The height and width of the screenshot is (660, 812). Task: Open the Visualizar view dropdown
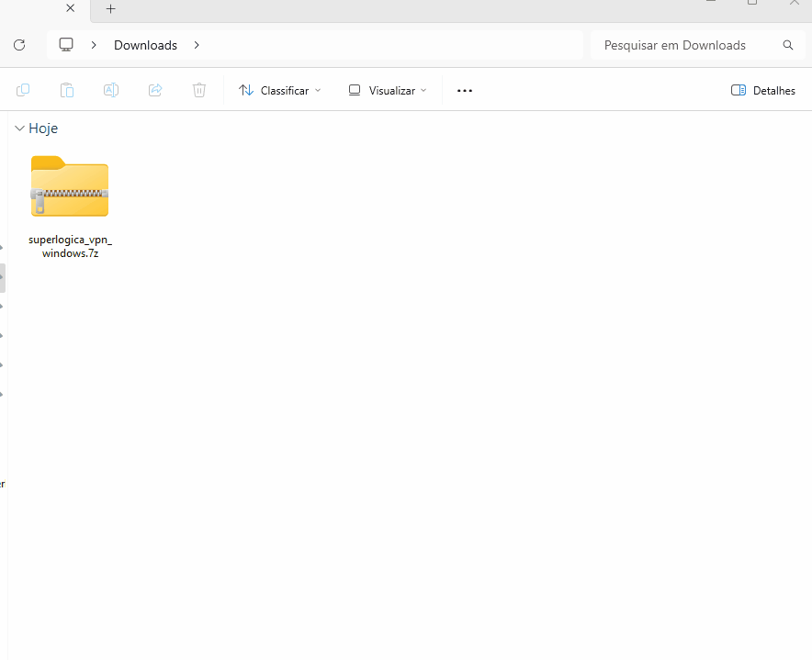(x=388, y=90)
